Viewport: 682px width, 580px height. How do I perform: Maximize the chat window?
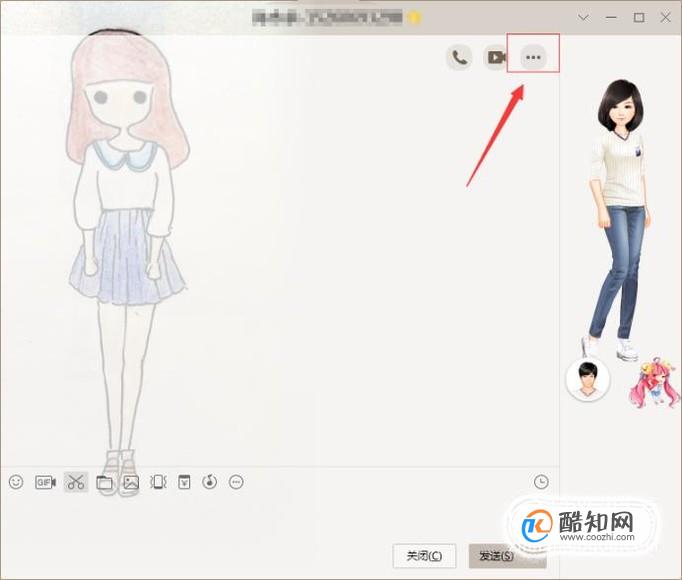pyautogui.click(x=639, y=18)
